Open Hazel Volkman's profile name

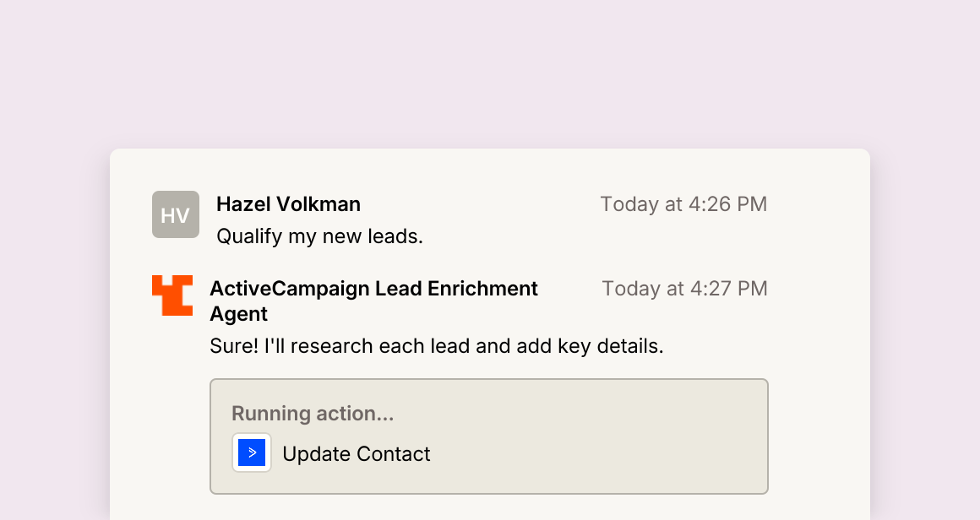coord(288,204)
